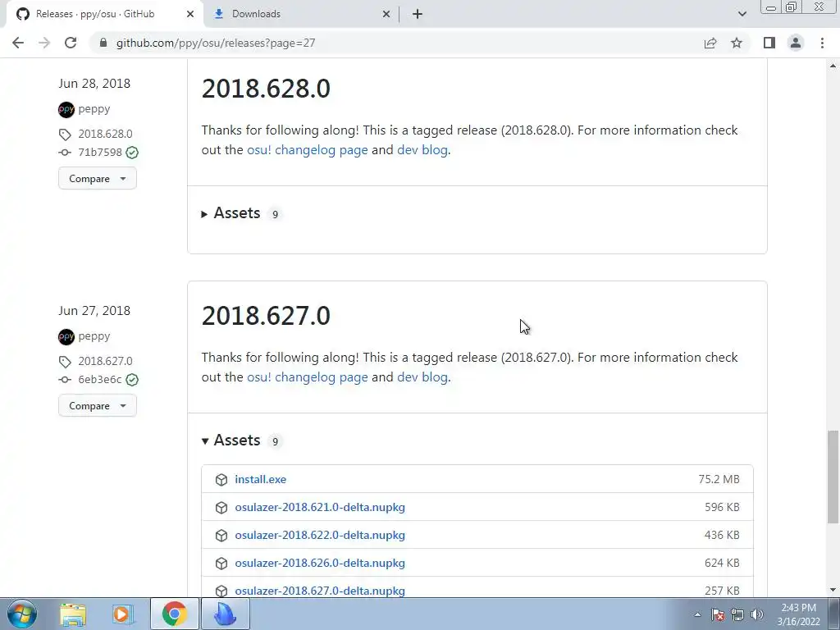Open dev blog link in 2018.628.0
840x630 pixels.
tap(422, 150)
